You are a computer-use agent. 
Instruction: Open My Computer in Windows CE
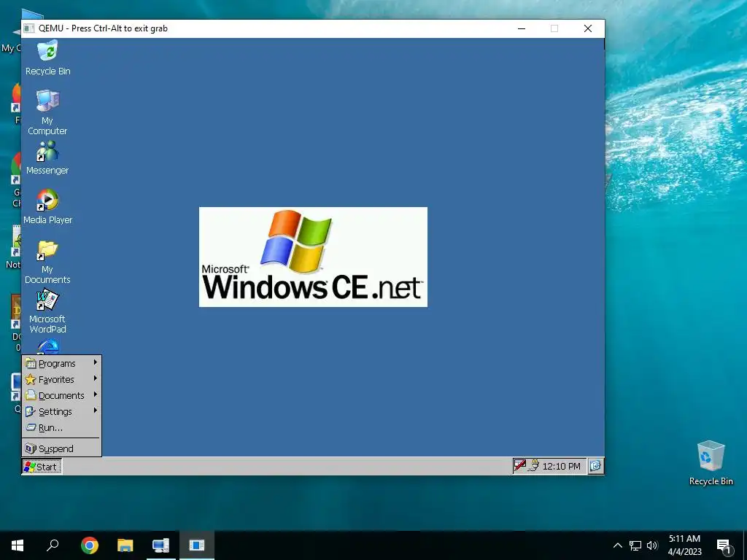(47, 112)
